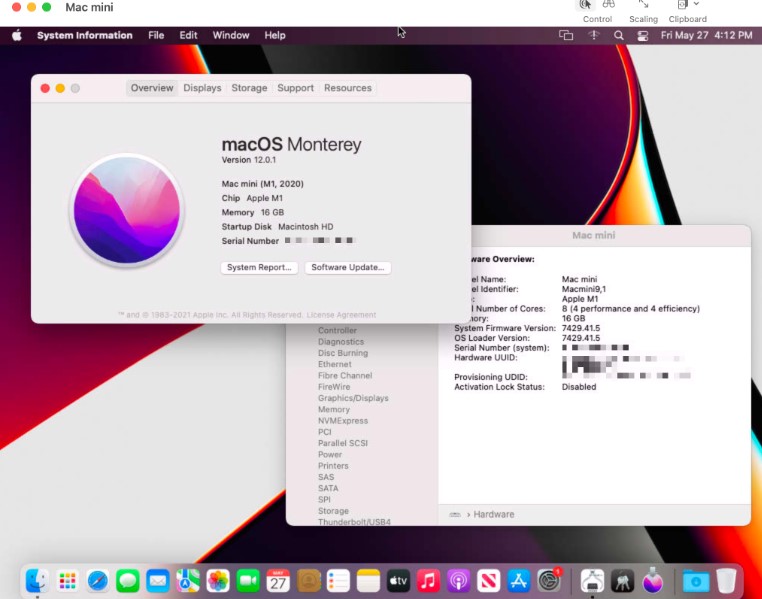The width and height of the screenshot is (762, 599).
Task: Open System Preferences from the dock
Action: click(549, 580)
